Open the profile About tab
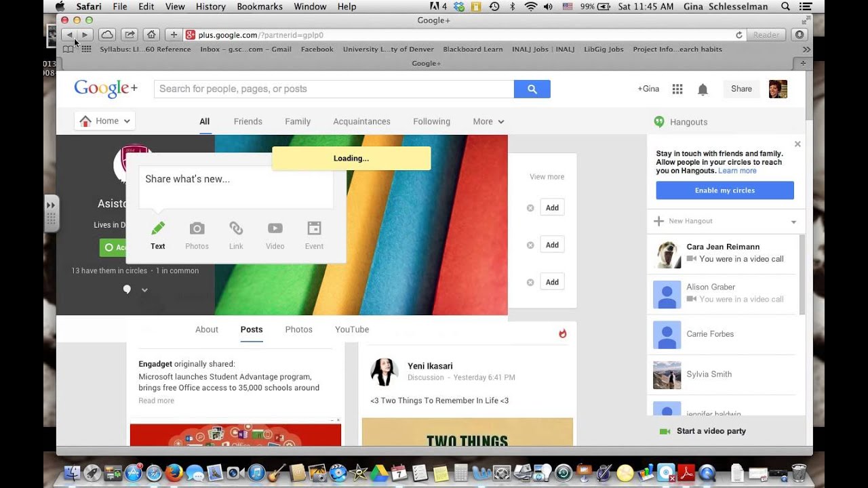Screen dimensions: 868x488 (x=207, y=329)
